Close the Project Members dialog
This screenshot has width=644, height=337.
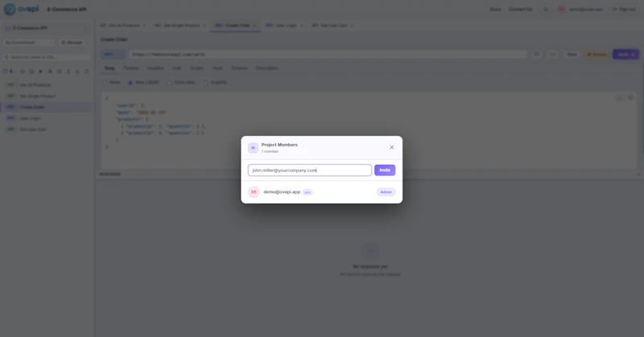point(391,147)
